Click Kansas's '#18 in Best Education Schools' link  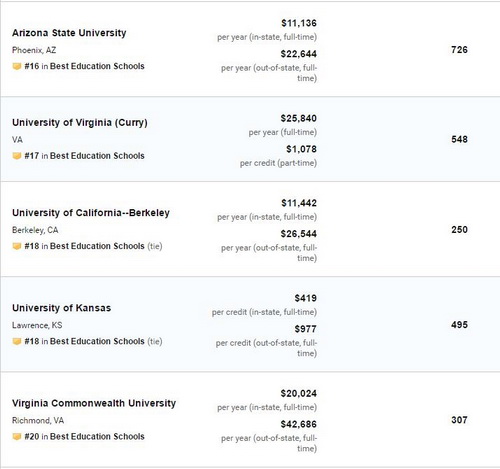click(x=84, y=342)
